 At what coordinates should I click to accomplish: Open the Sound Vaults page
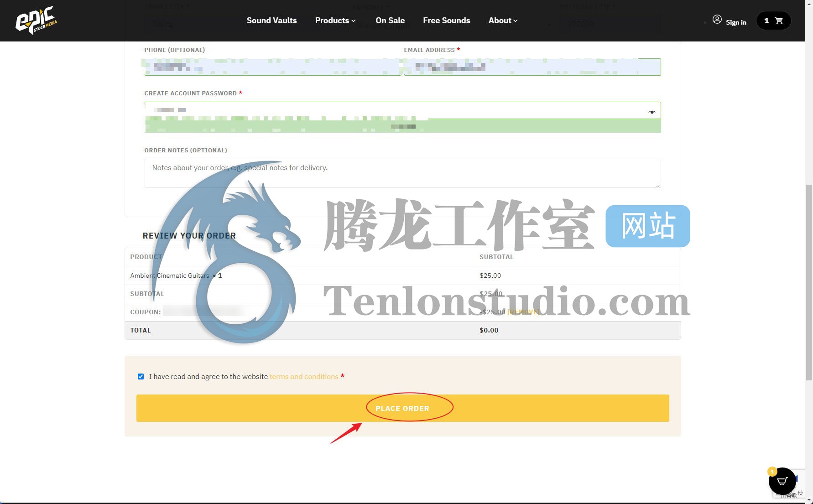point(271,21)
